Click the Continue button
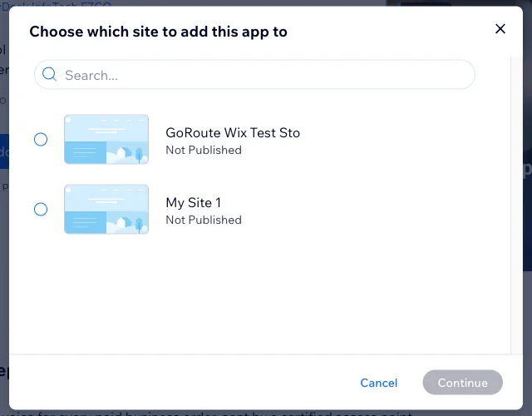Image resolution: width=532 pixels, height=416 pixels. [x=462, y=383]
